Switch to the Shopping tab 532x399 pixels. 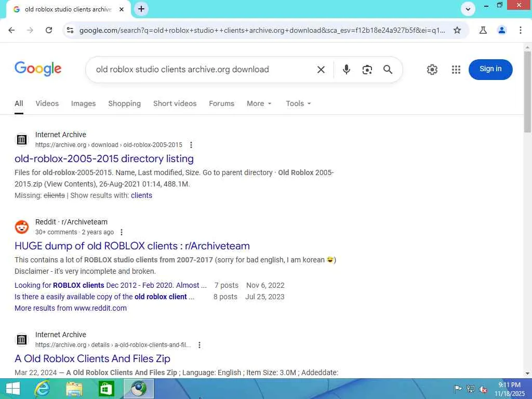124,103
